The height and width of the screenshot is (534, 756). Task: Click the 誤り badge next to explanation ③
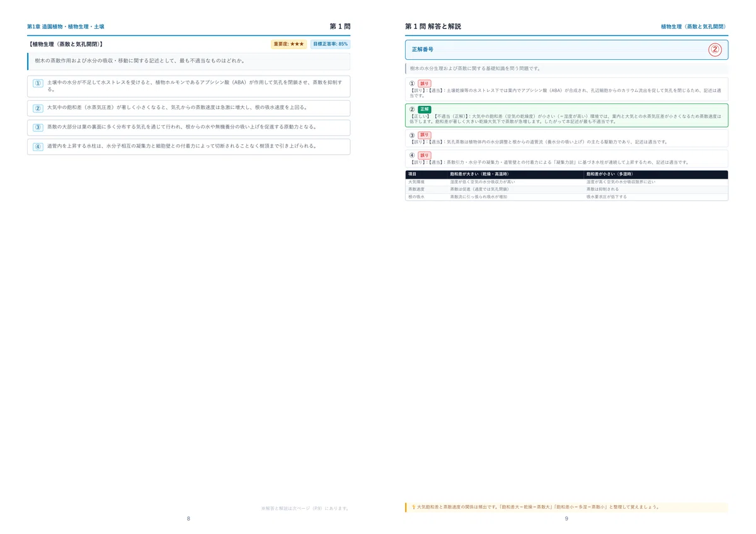tap(425, 135)
